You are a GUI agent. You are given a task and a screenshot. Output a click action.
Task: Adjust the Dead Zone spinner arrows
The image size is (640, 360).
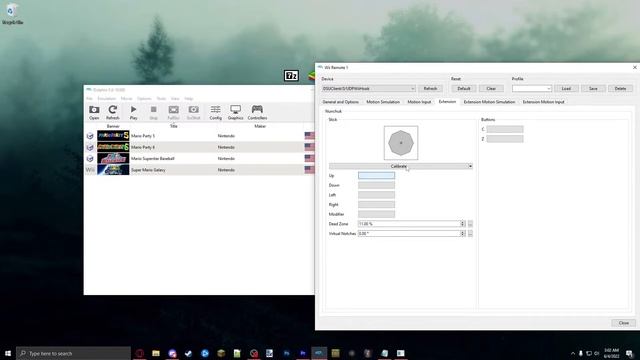pos(462,224)
